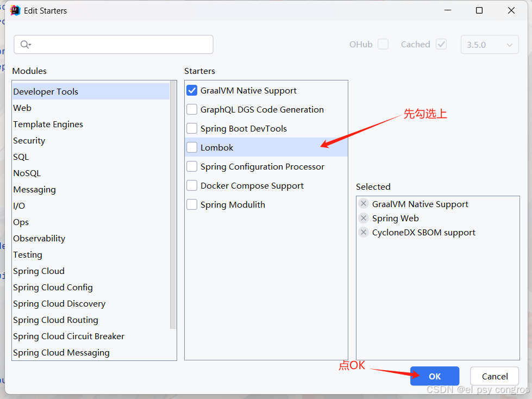Click the search magnifier icon
The width and height of the screenshot is (532, 399).
(26, 45)
